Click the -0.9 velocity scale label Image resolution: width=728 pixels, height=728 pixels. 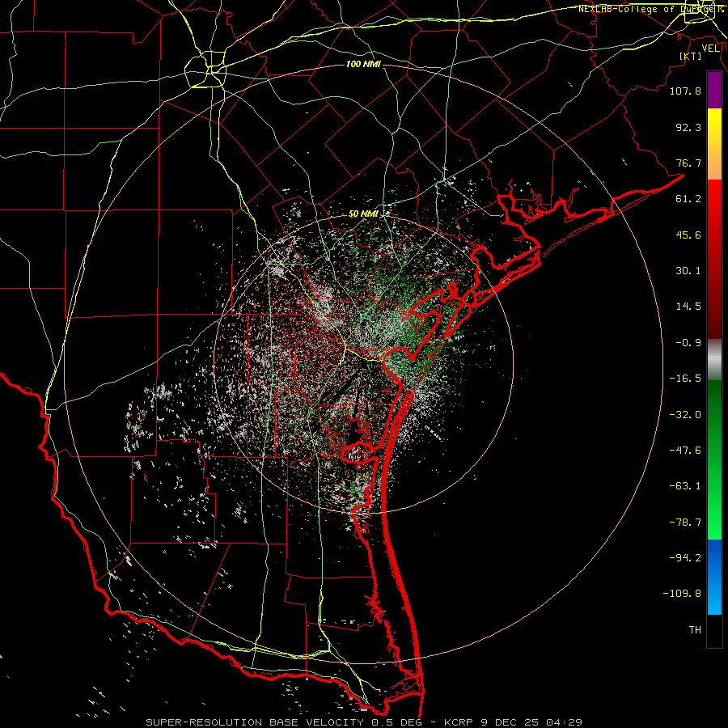pyautogui.click(x=688, y=343)
